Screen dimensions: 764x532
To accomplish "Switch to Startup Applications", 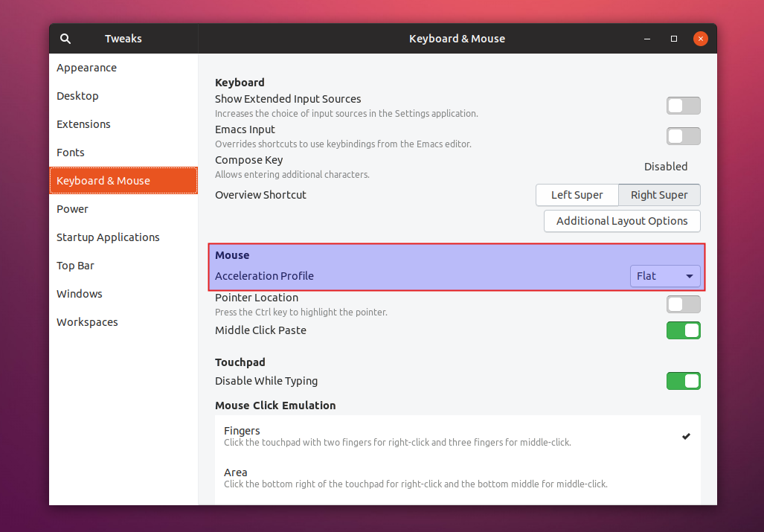I will (x=108, y=237).
